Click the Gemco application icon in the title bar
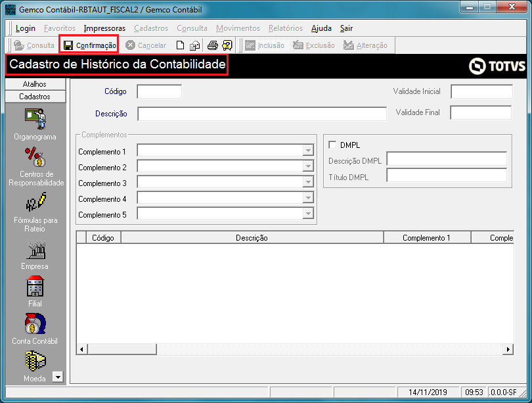 point(11,9)
